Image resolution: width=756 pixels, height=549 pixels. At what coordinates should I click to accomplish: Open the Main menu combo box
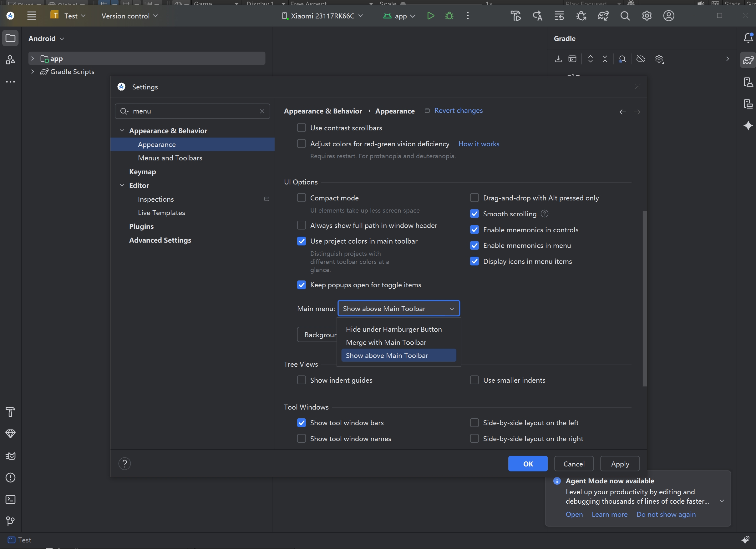398,309
